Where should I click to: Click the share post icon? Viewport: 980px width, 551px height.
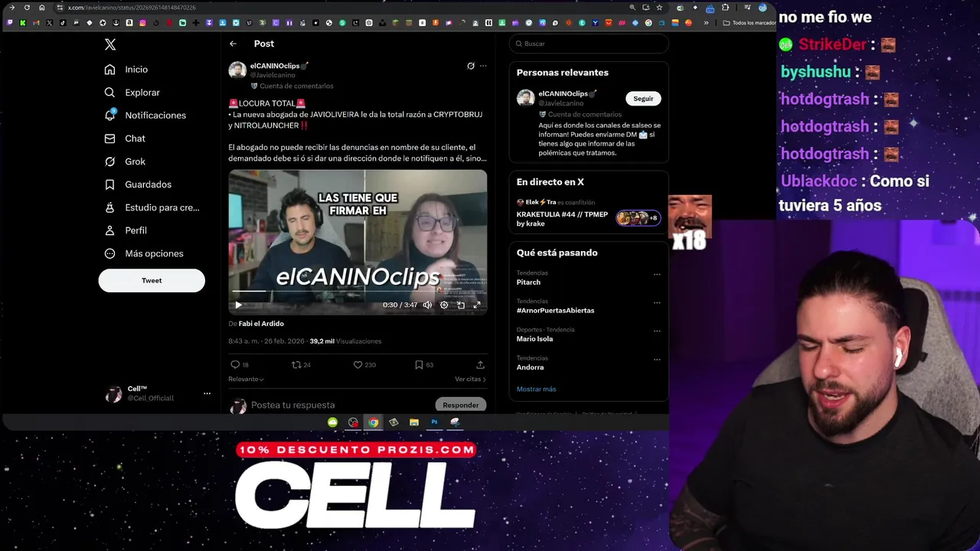tap(480, 365)
